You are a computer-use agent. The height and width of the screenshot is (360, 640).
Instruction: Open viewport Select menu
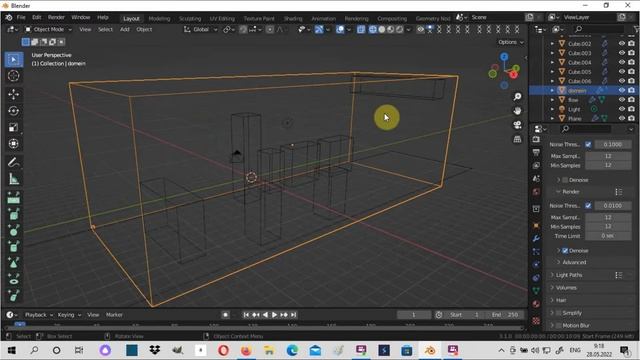(105, 29)
